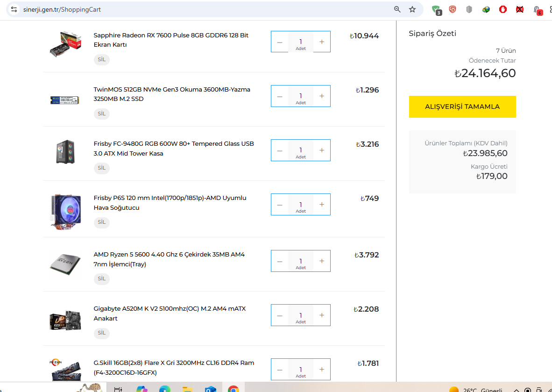Click the AMD Ryzen processor thumbnail
This screenshot has width=552, height=392.
click(x=65, y=264)
